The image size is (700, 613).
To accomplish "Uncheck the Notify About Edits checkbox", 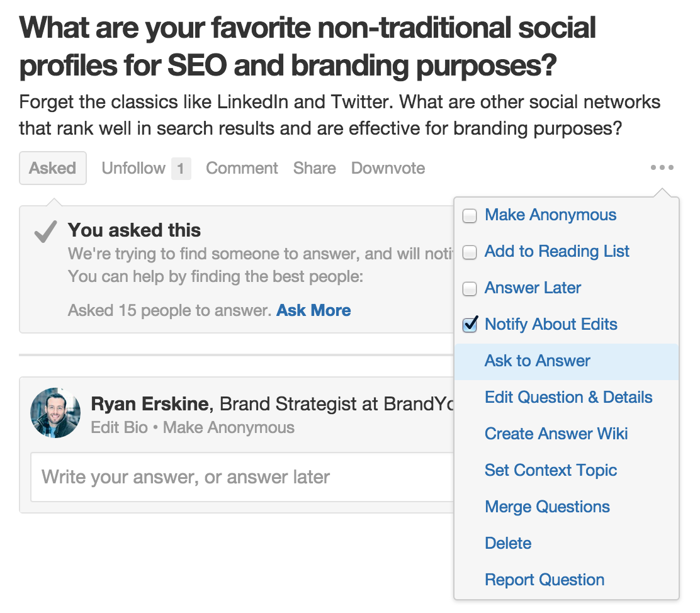I will point(470,325).
